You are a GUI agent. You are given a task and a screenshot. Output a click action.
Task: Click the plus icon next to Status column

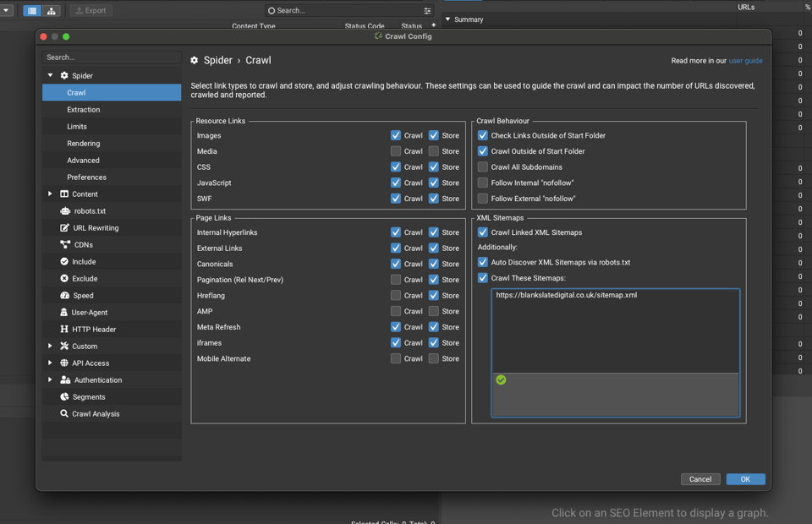click(433, 25)
